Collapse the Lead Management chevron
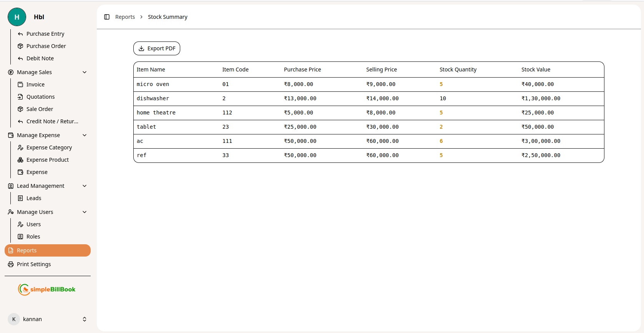The image size is (644, 333). coord(85,186)
